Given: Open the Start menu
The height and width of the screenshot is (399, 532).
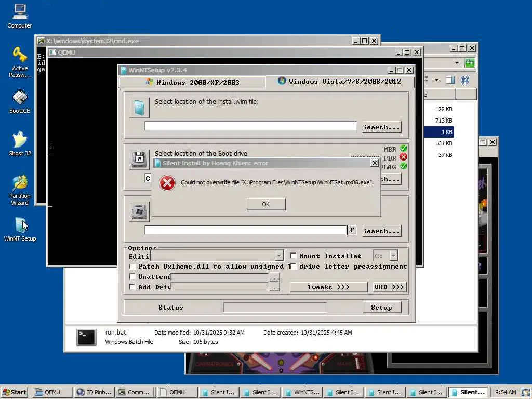Looking at the screenshot, I should point(14,392).
